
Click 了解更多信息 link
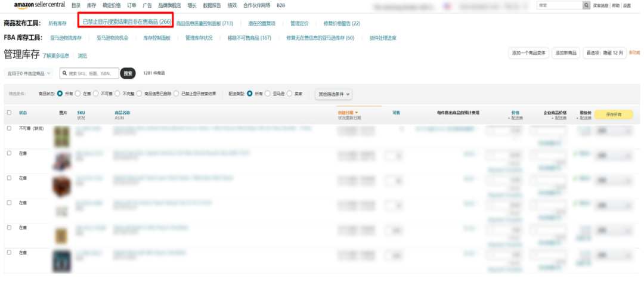click(56, 56)
